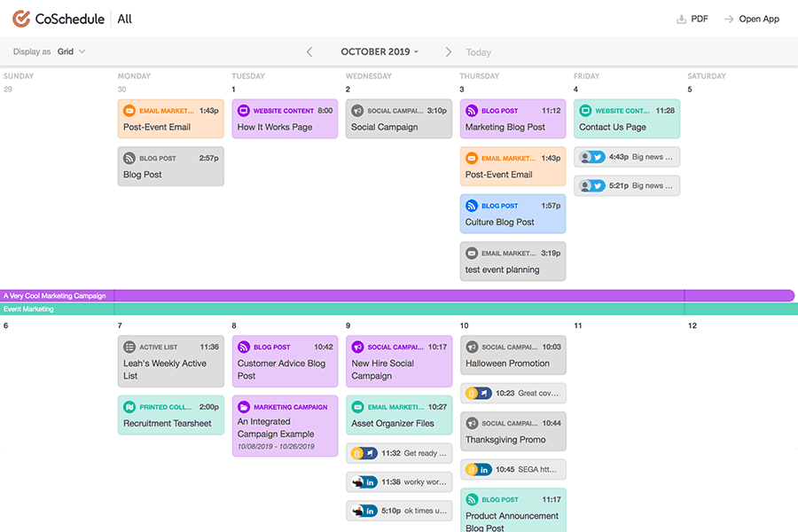Click the list icon on Leah's Weekly Active List
The image size is (798, 532).
click(129, 347)
